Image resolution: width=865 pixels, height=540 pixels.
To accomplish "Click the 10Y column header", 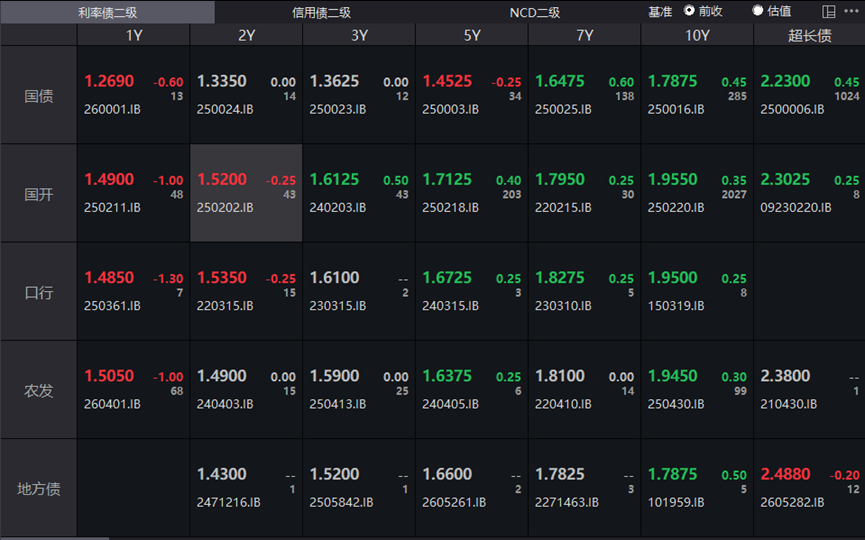I will tap(697, 35).
